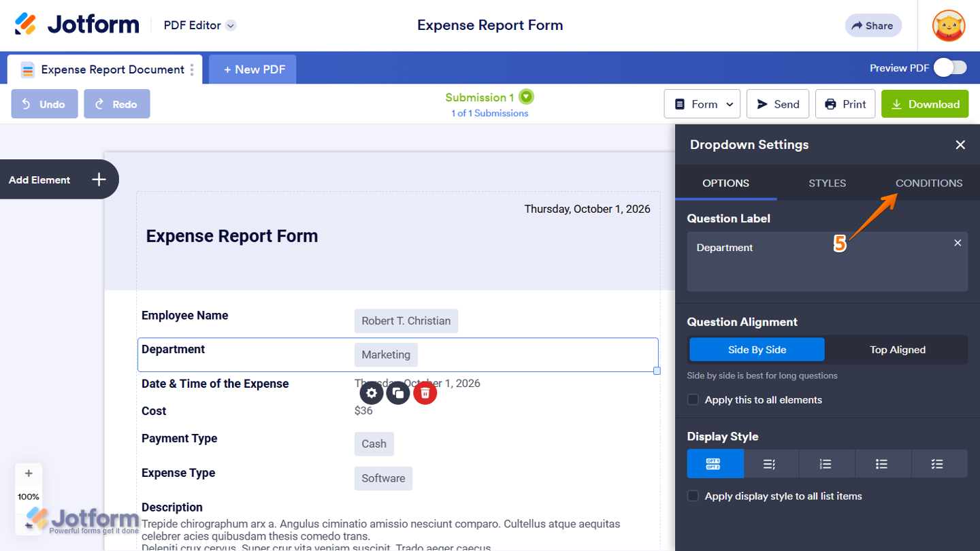Screen dimensions: 980x551
Task: Open the field settings gear icon
Action: (x=372, y=393)
